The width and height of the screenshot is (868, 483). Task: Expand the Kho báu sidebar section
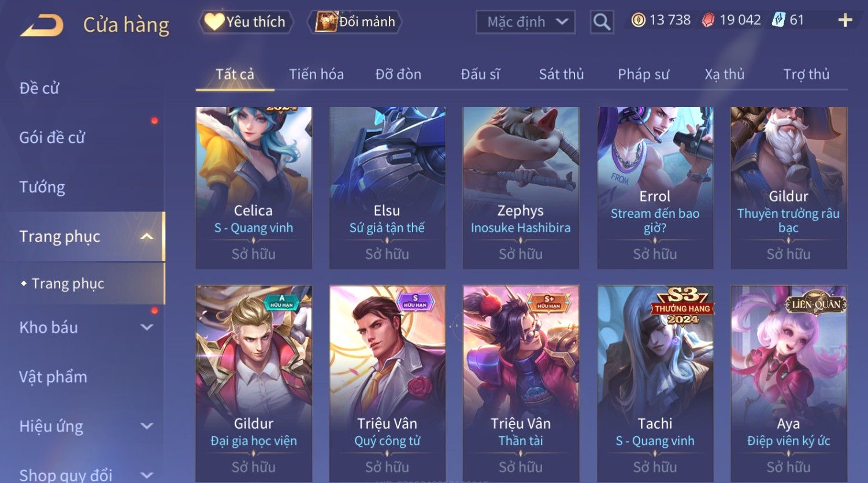147,327
